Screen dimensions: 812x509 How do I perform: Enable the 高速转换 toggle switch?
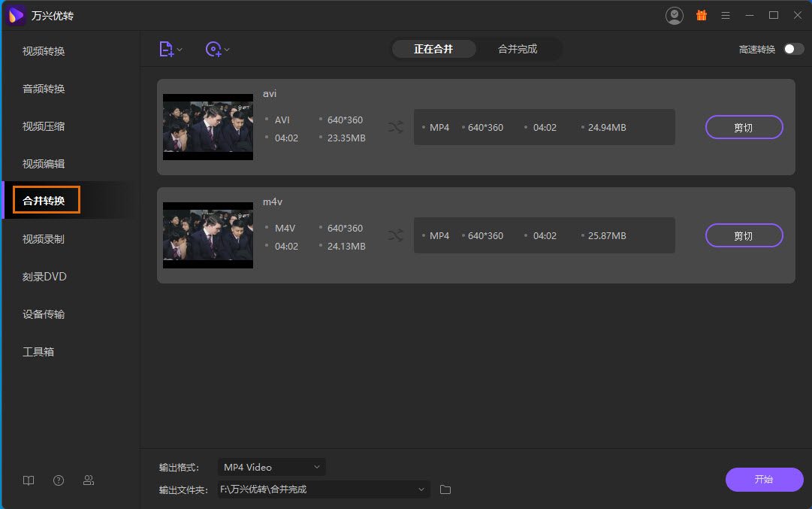coord(793,49)
